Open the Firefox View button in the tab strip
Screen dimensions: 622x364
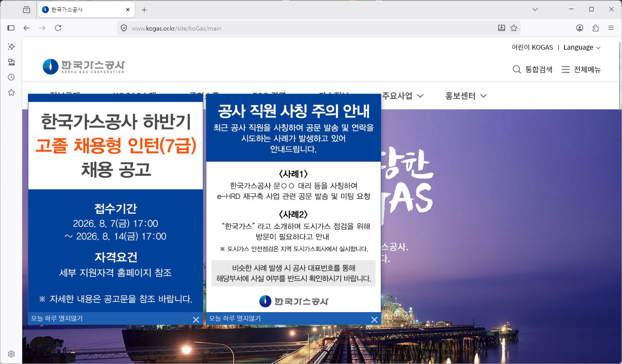click(27, 10)
